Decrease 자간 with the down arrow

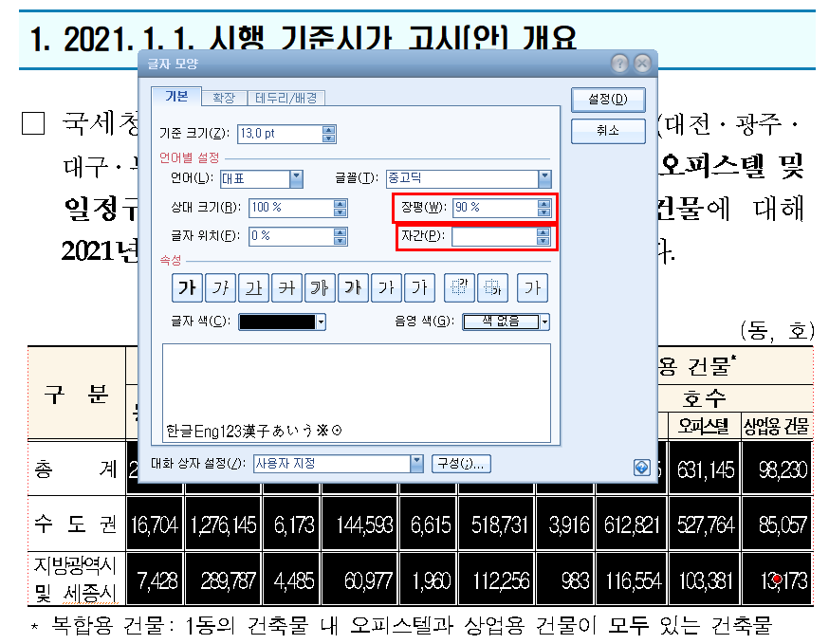tap(543, 241)
